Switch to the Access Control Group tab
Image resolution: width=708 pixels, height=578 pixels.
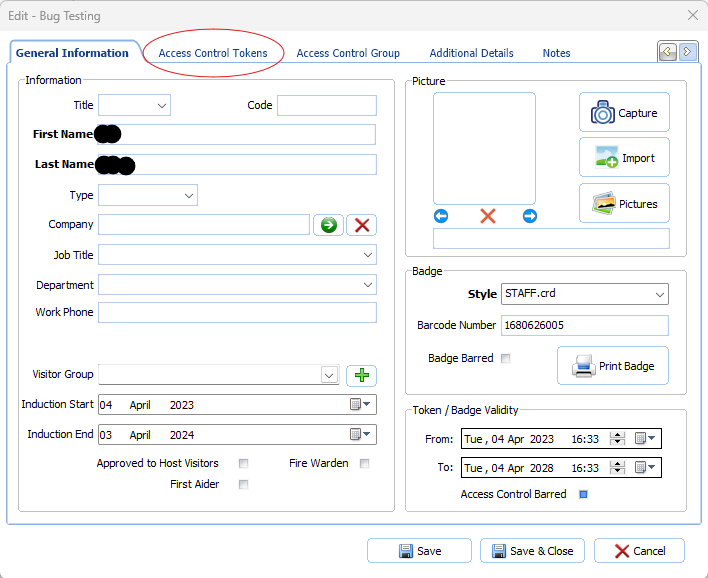348,53
